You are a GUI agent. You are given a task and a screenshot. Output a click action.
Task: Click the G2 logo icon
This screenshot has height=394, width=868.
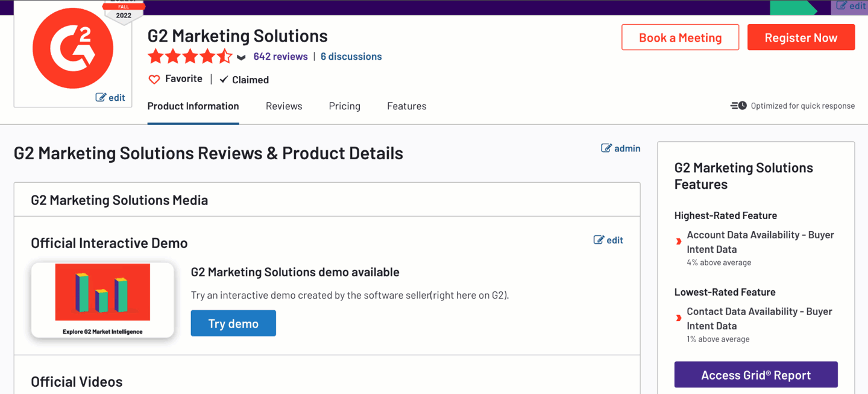coord(72,48)
